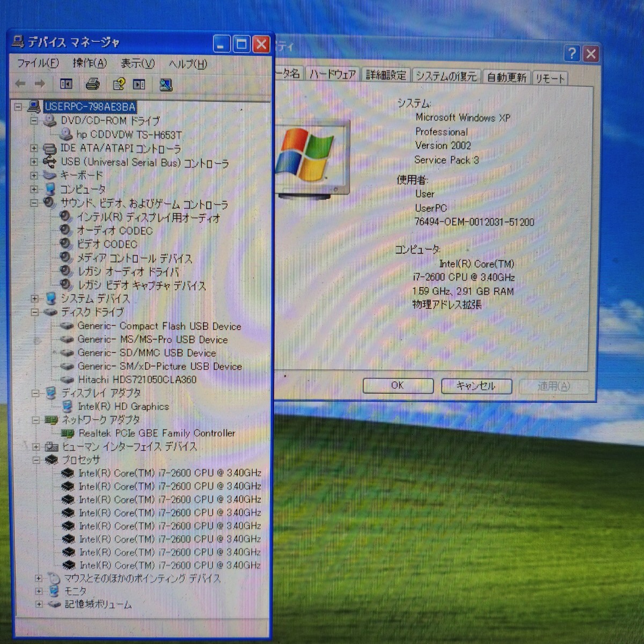Viewport: 644px width, 644px height.
Task: Click the キーボード category icon
Action: pos(49,175)
